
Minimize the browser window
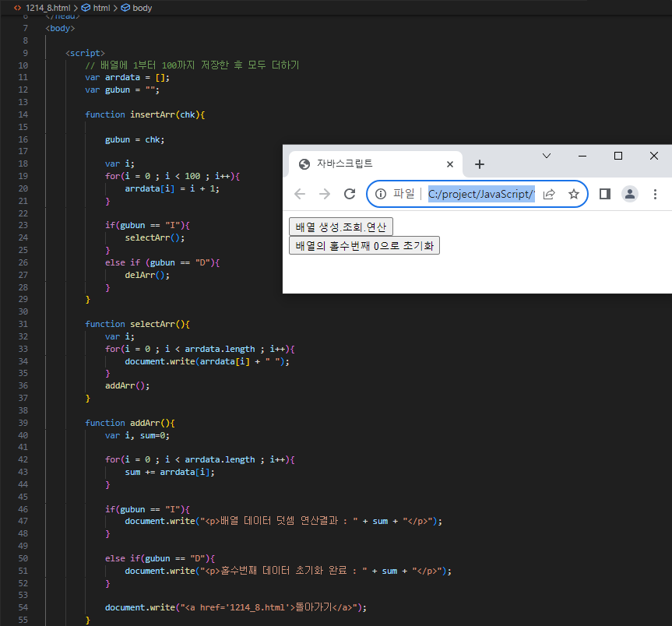pos(582,156)
